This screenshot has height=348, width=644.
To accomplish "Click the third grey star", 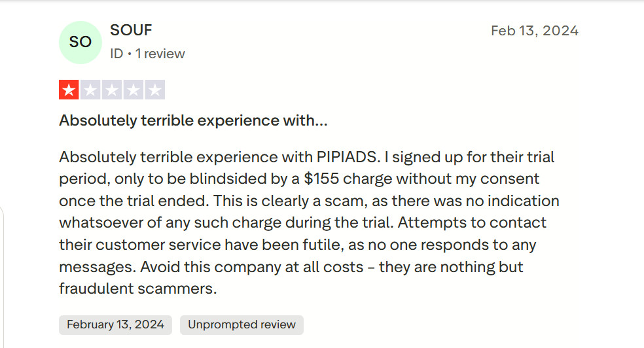I will click(112, 90).
